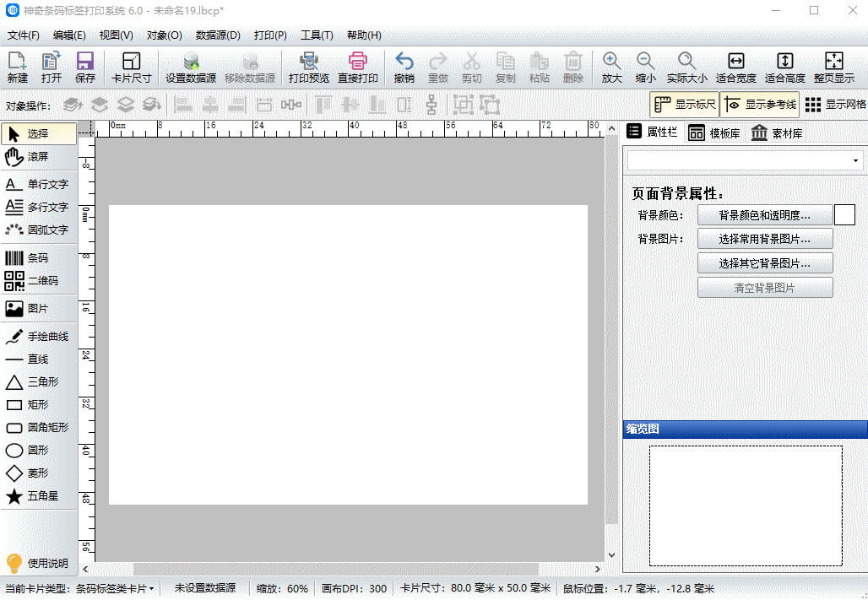Click 画布DPI: 300 in status bar

tap(355, 588)
